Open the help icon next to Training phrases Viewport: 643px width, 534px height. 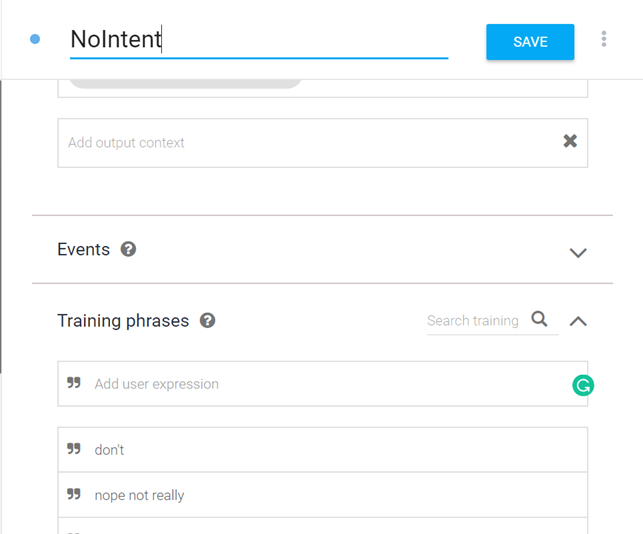click(207, 321)
